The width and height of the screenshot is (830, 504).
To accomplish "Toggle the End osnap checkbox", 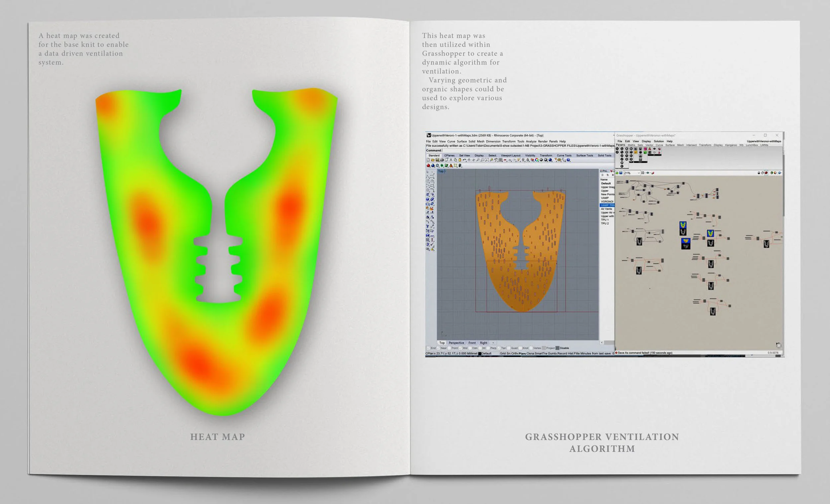I will coord(429,348).
